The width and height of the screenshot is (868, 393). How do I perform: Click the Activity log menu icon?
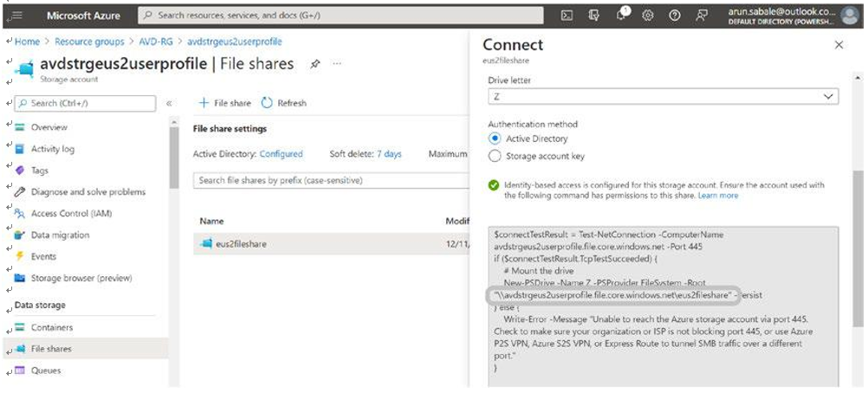tap(20, 149)
